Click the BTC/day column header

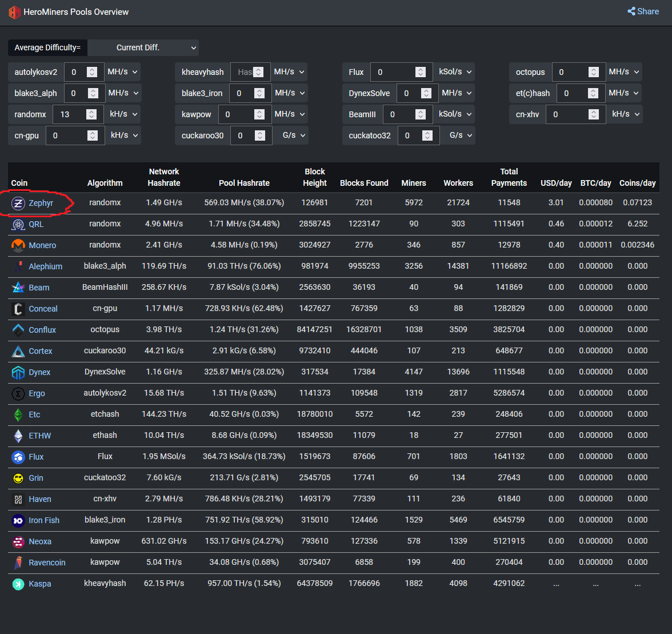[x=595, y=183]
